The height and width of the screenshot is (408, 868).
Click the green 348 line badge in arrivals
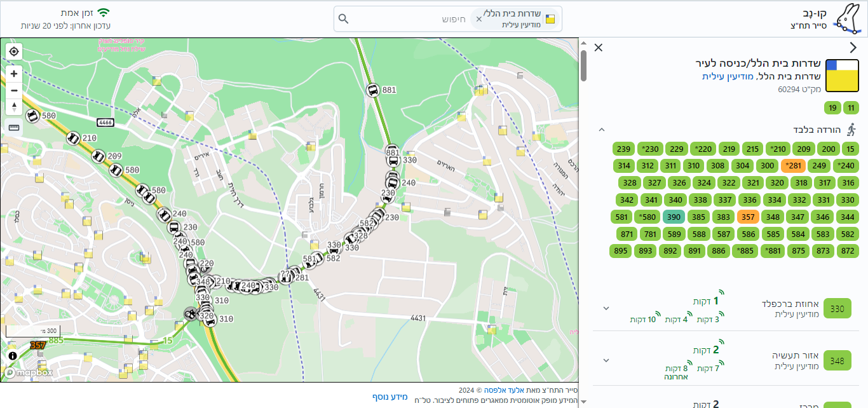point(837,361)
